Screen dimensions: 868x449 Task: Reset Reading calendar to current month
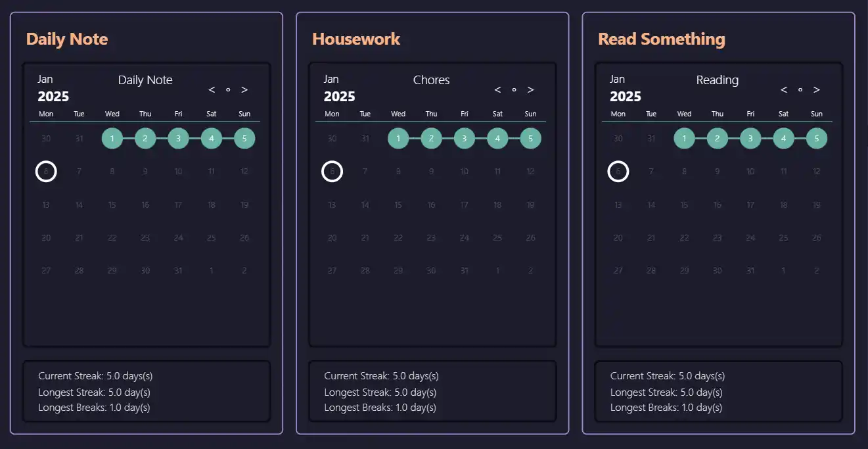[x=800, y=90]
